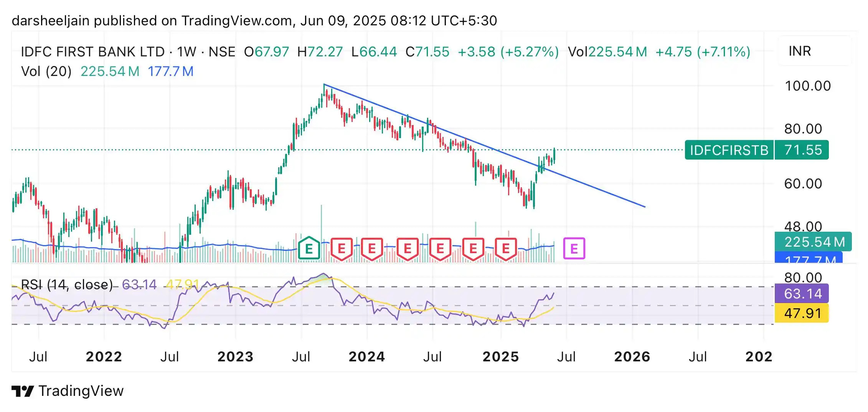The width and height of the screenshot is (868, 412).
Task: Click the TradingView logo at bottom
Action: coord(68,391)
